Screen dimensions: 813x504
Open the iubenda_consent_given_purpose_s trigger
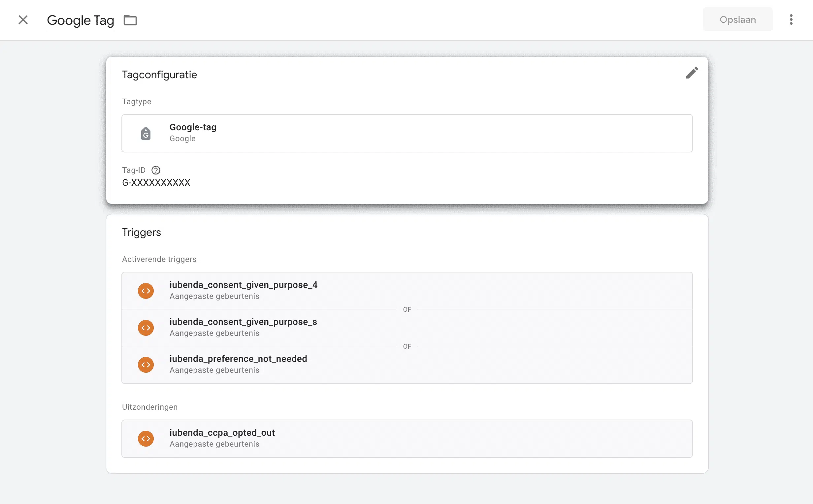(407, 327)
